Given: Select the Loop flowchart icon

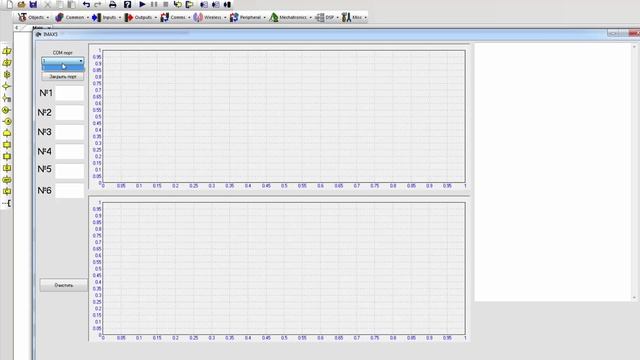Looking at the screenshot, I should tap(7, 133).
